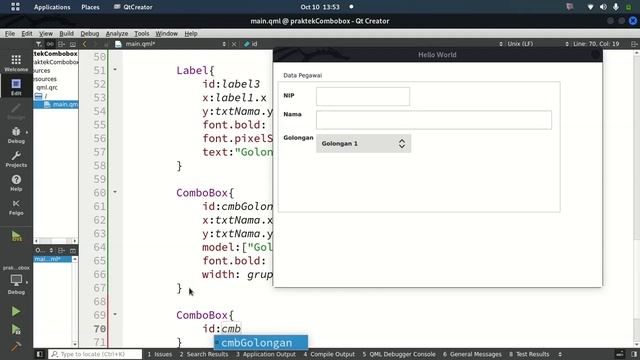640x360 pixels.
Task: Open the 2 Search Results pane
Action: pyautogui.click(x=204, y=354)
